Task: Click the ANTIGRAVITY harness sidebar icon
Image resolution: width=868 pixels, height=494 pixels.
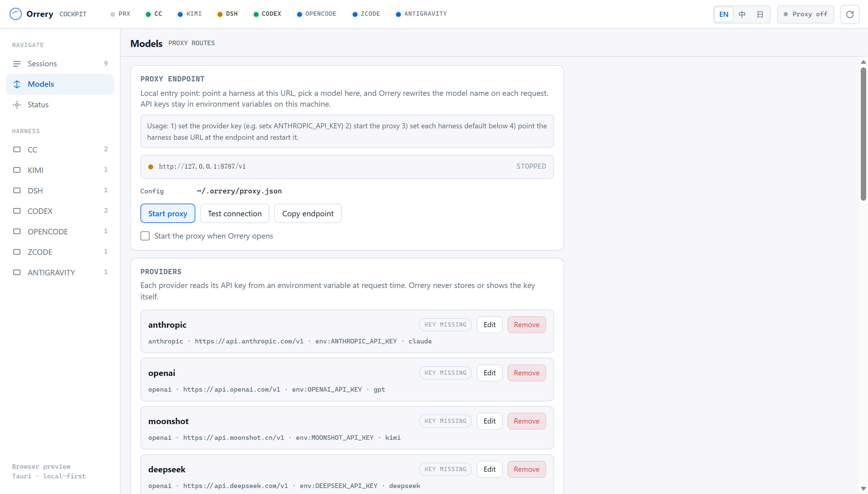Action: 17,272
